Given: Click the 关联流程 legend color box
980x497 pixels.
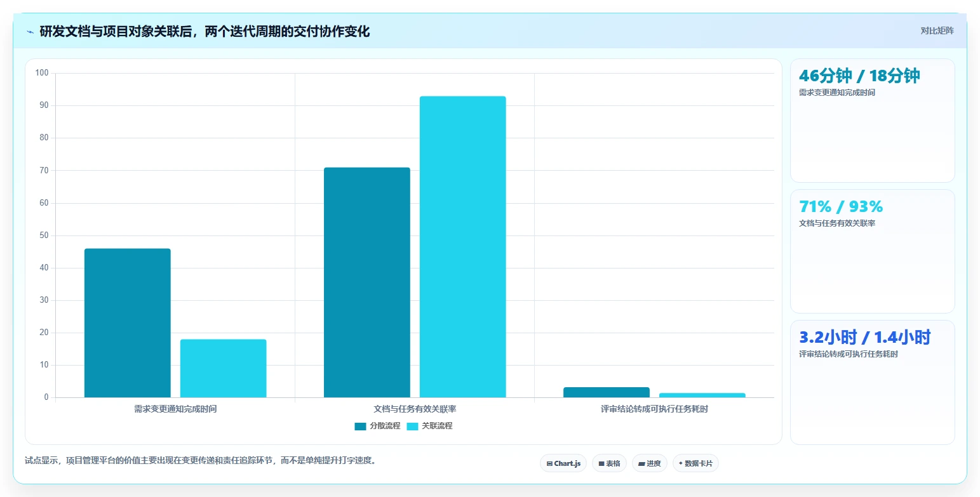Looking at the screenshot, I should pos(412,426).
